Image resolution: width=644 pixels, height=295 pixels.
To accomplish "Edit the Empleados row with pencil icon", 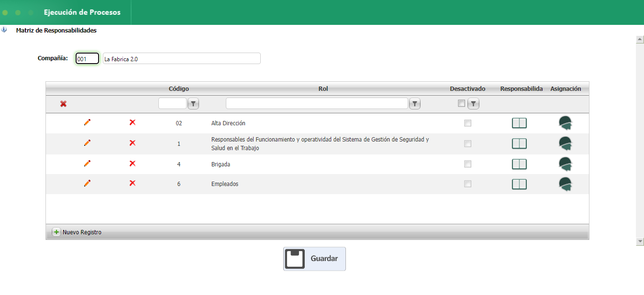I will click(87, 183).
